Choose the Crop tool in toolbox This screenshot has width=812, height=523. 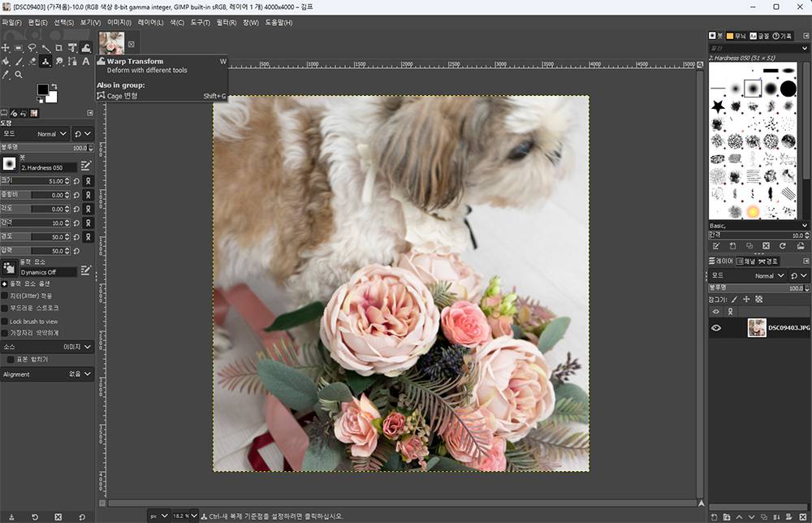point(58,48)
